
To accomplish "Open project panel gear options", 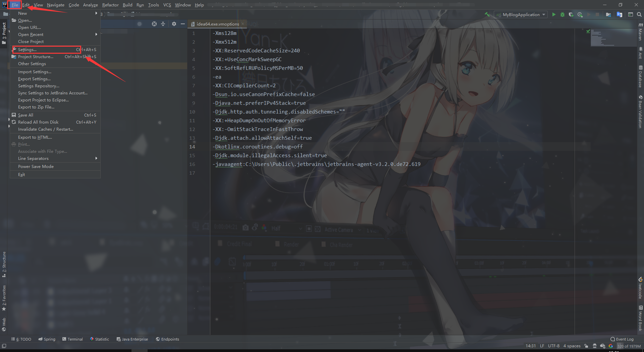I will pyautogui.click(x=174, y=24).
